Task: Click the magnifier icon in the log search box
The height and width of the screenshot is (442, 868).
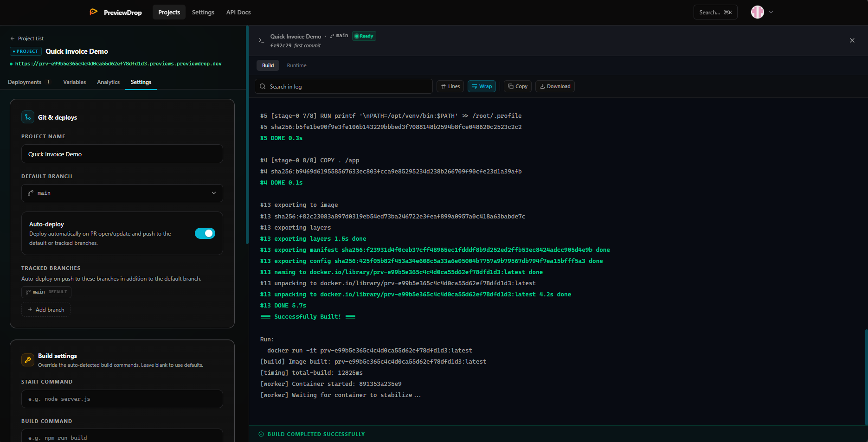Action: (263, 86)
